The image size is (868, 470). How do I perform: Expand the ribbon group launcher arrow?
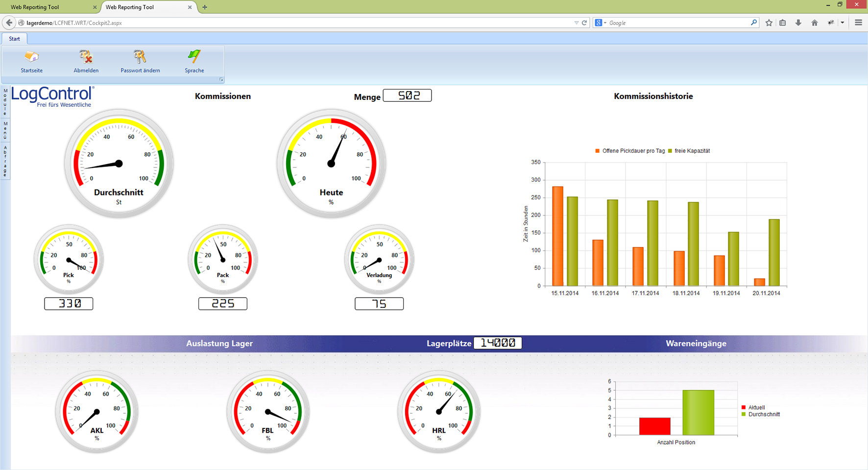(221, 79)
